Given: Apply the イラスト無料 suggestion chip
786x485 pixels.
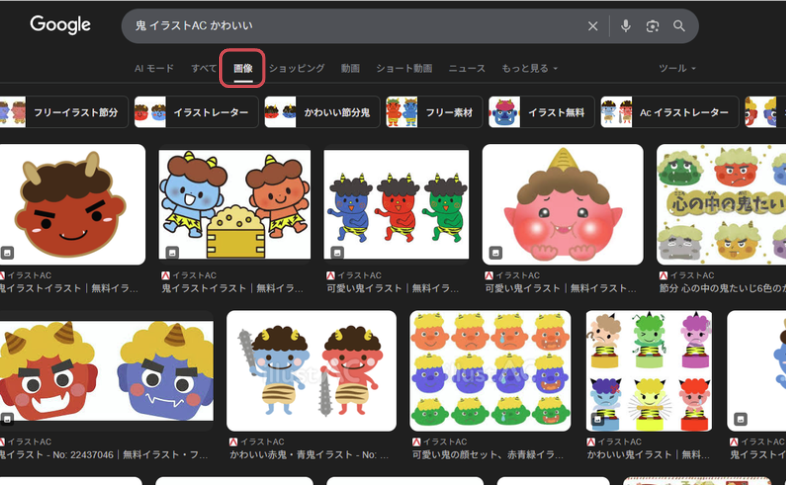Looking at the screenshot, I should click(x=542, y=113).
